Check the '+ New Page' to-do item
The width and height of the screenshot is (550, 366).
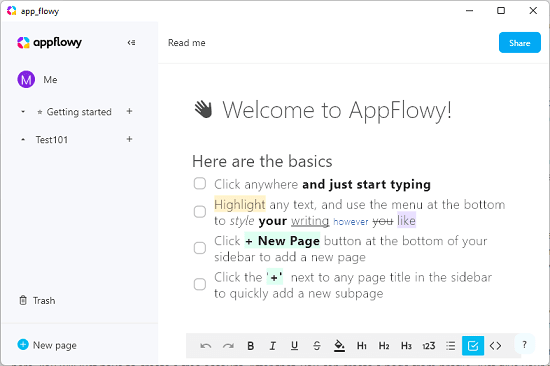click(x=200, y=248)
